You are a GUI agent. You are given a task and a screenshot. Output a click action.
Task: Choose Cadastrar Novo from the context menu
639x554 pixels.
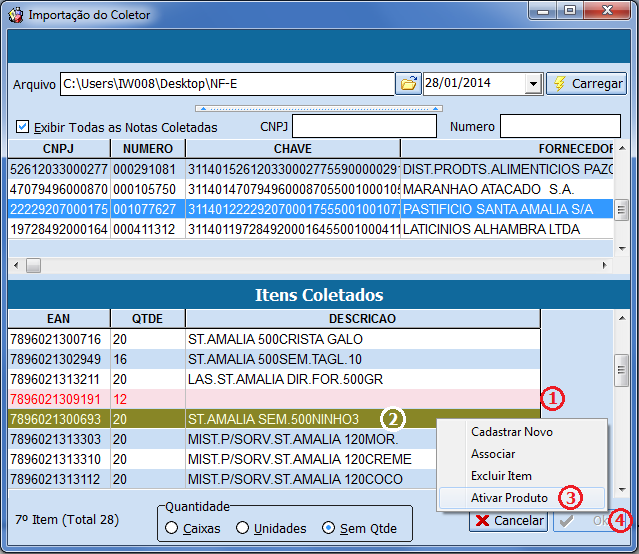point(511,432)
